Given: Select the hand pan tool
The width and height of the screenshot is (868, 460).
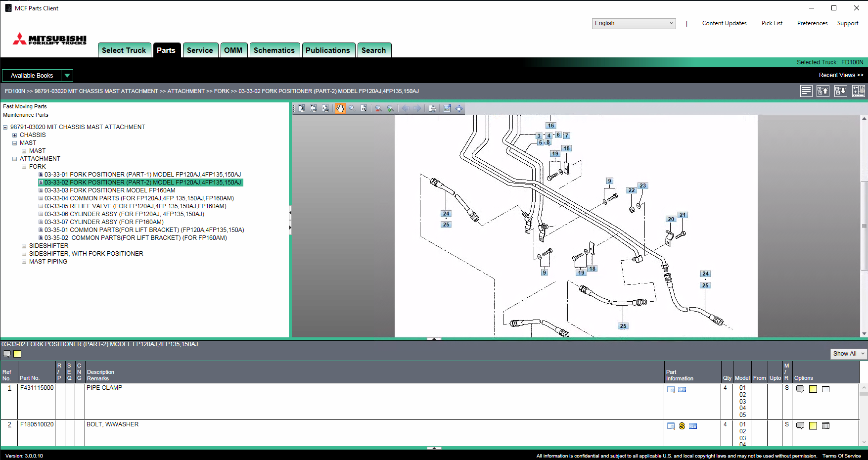Looking at the screenshot, I should pos(340,108).
